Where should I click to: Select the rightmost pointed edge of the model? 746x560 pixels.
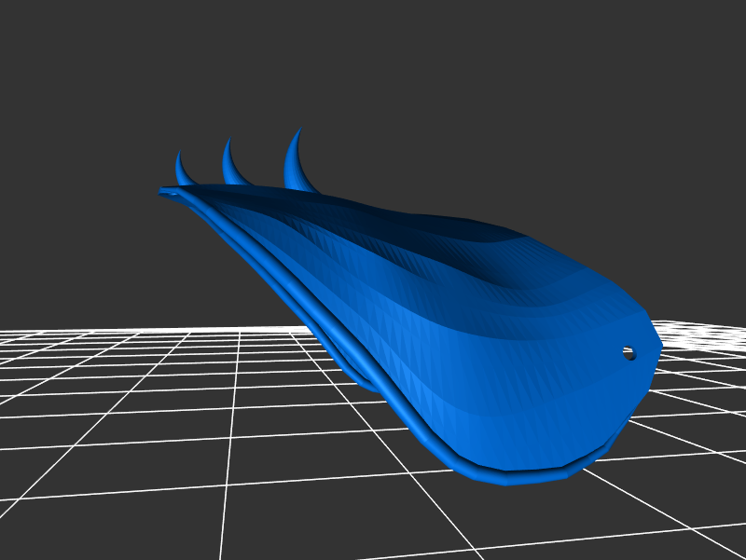[x=660, y=345]
